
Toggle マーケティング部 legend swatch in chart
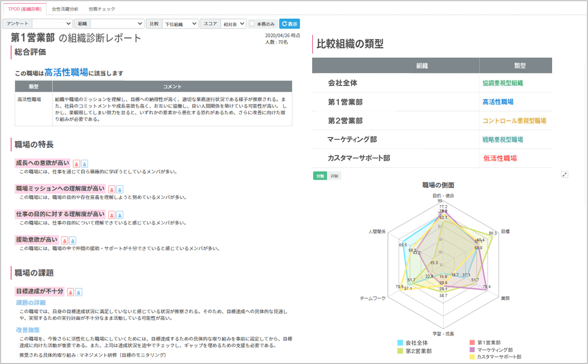(x=472, y=349)
